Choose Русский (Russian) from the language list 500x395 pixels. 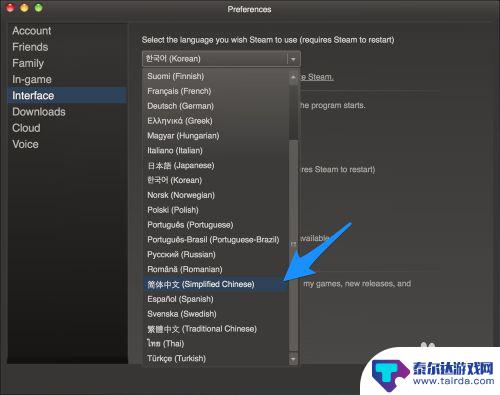[x=216, y=254]
